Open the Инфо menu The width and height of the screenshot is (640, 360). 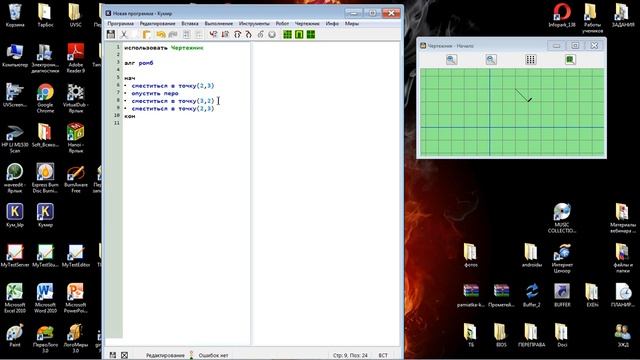332,24
